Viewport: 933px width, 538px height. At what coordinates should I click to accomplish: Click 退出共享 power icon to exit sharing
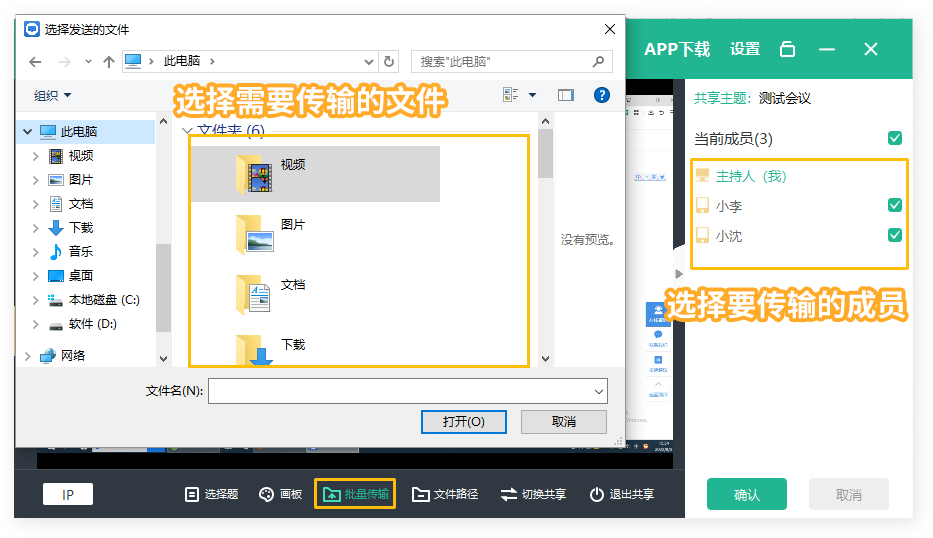(597, 494)
